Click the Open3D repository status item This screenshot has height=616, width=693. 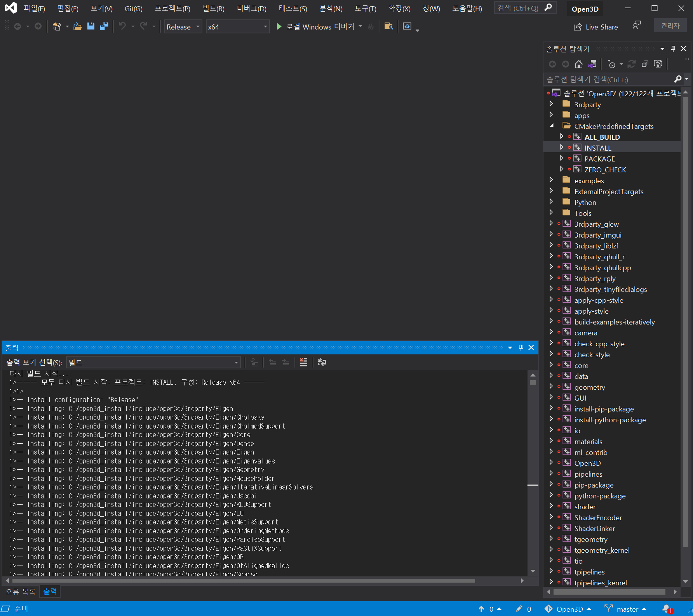point(568,609)
